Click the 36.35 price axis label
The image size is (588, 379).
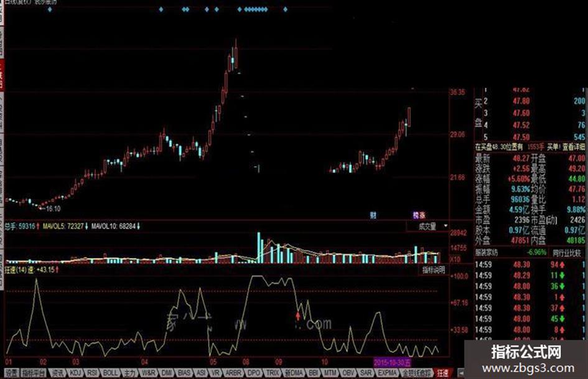[457, 92]
